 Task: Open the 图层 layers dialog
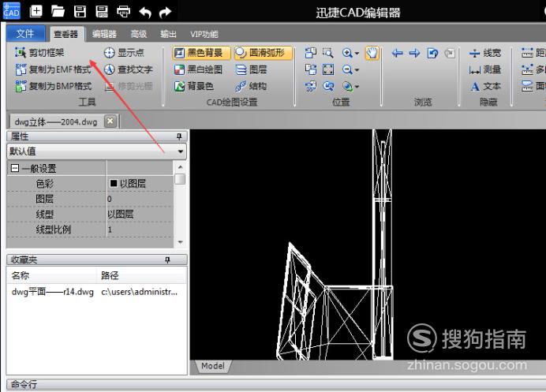pos(251,69)
